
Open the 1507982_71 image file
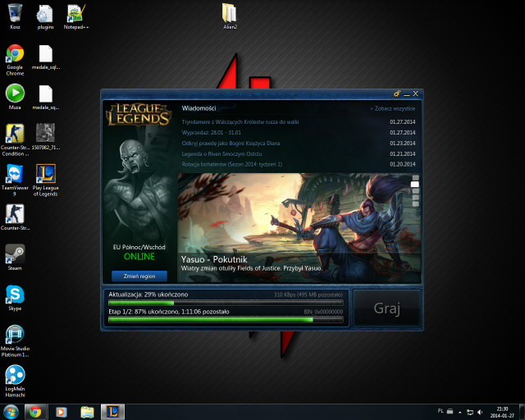pos(46,136)
